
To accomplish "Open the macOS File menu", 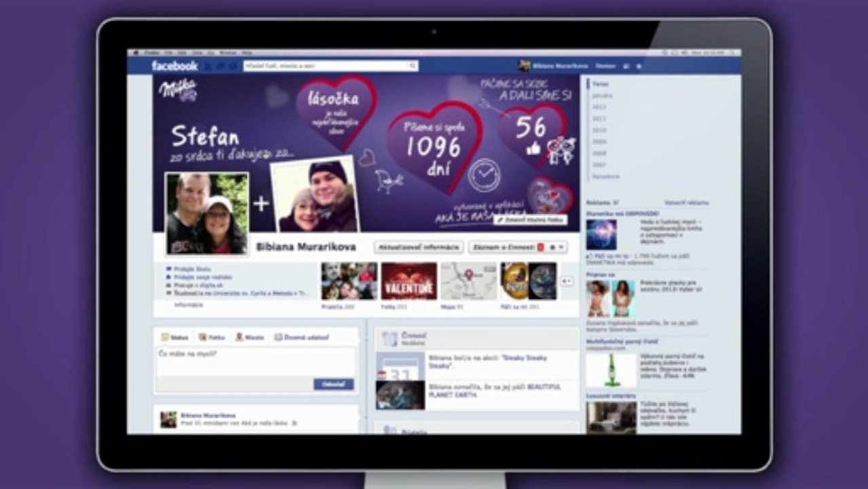I will (x=168, y=52).
